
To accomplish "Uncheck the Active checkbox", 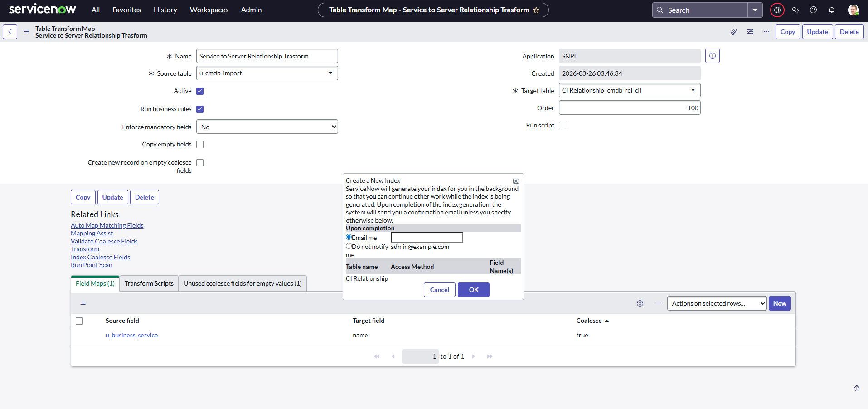I will tap(200, 91).
